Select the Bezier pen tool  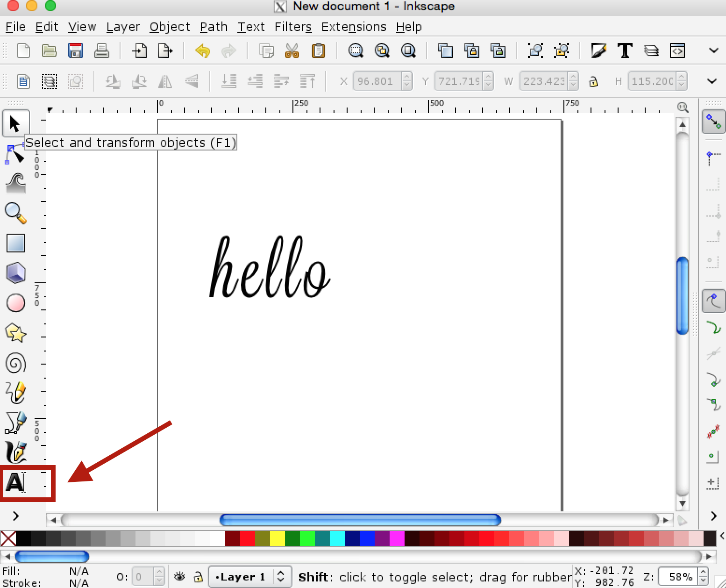(x=15, y=423)
